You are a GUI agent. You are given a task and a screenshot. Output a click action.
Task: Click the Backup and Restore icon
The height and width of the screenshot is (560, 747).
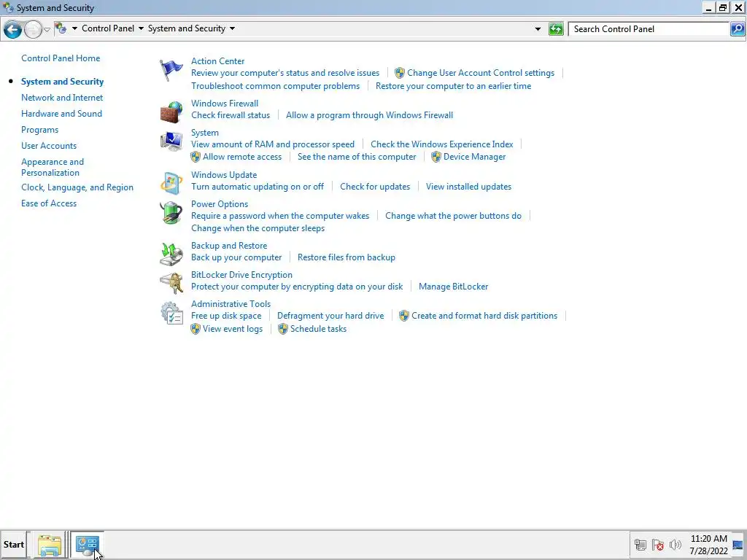[171, 254]
